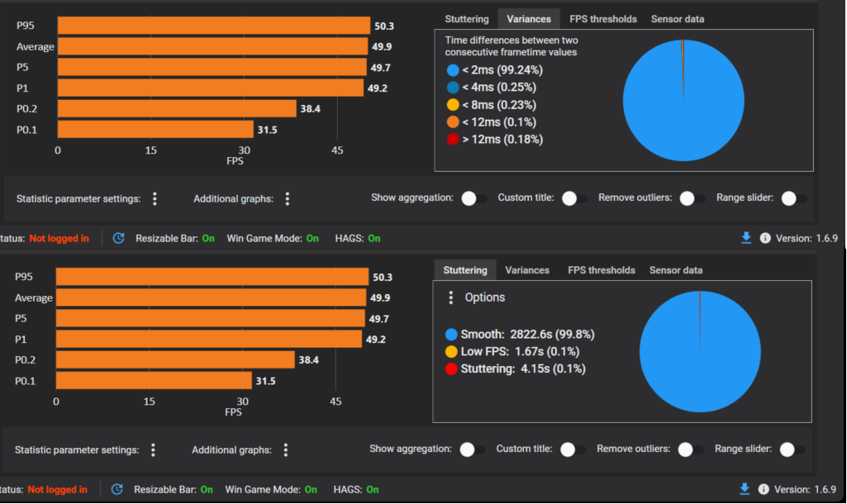Enable Range slider switch in Variances-view window
This screenshot has width=847, height=504.
point(793,198)
